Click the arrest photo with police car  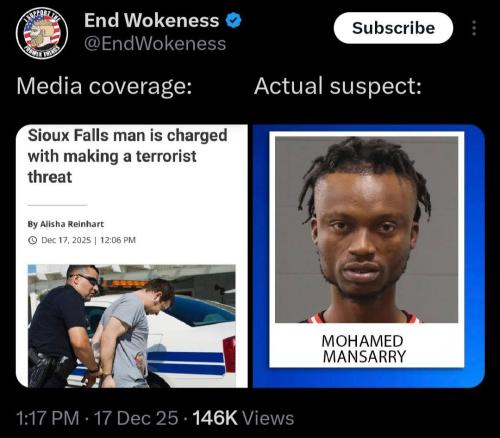pos(132,326)
